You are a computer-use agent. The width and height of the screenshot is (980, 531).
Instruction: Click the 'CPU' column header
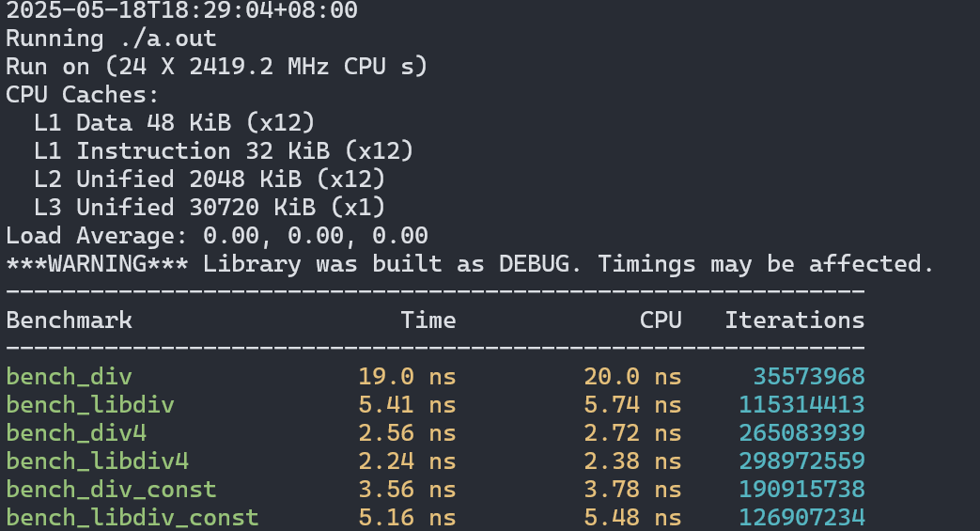tap(661, 320)
